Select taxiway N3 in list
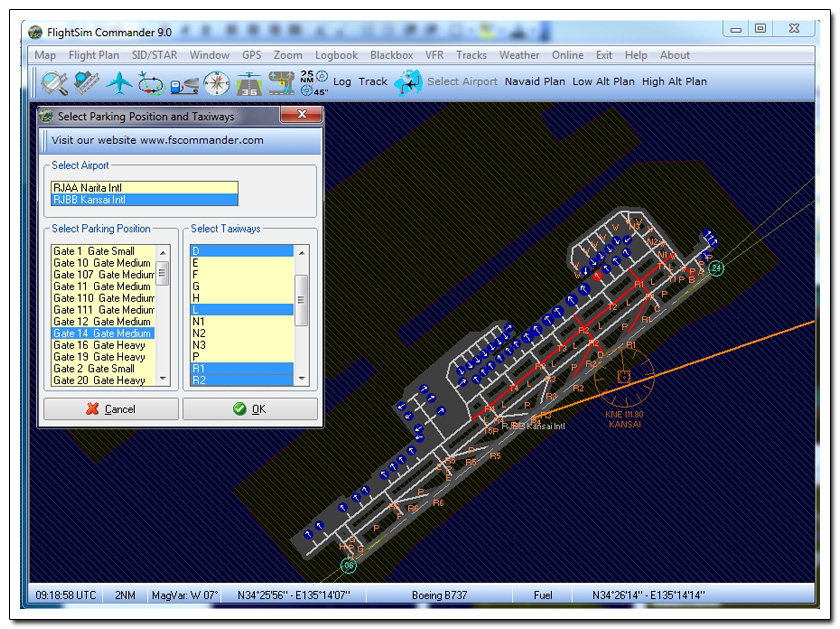840x629 pixels. pyautogui.click(x=242, y=345)
